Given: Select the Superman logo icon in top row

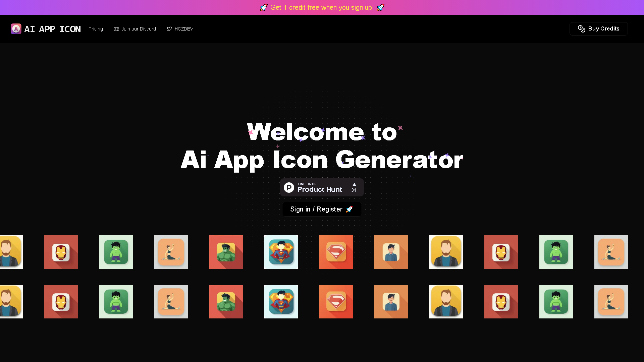Looking at the screenshot, I should (336, 252).
